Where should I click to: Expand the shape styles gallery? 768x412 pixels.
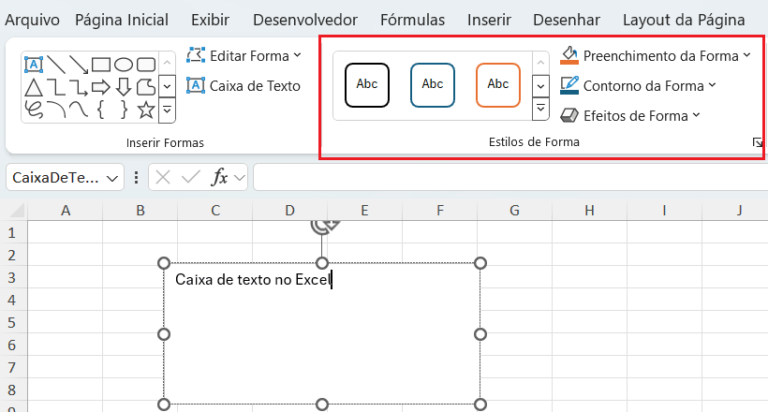pyautogui.click(x=541, y=108)
